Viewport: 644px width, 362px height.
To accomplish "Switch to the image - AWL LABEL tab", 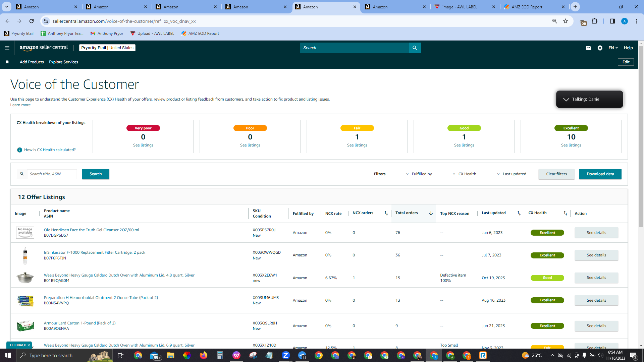I will [x=465, y=7].
